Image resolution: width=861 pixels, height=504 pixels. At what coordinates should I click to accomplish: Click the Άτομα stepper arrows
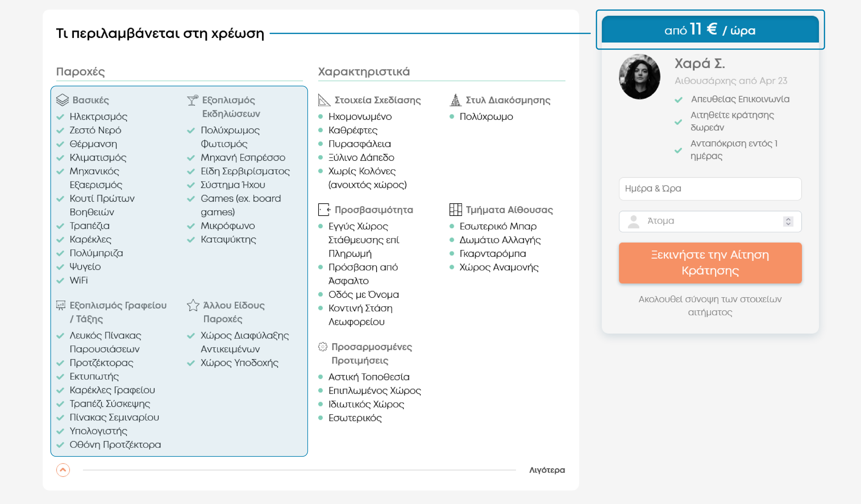click(x=788, y=221)
